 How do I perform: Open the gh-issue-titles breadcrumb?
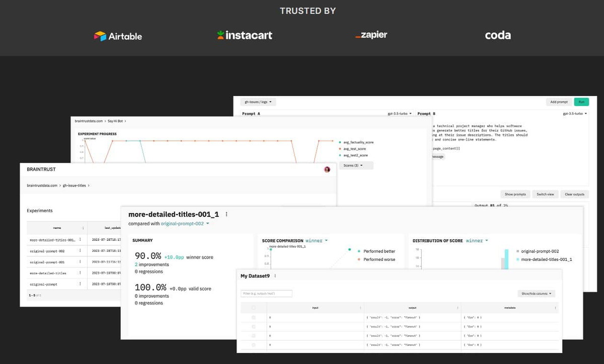coord(74,186)
